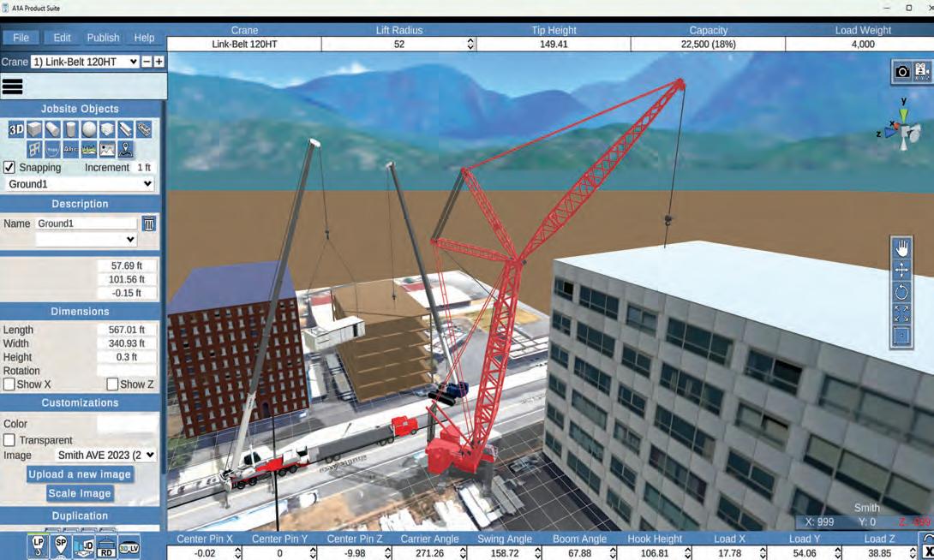Open the LP lift plan module
Viewport: 934px width, 560px height.
38,546
